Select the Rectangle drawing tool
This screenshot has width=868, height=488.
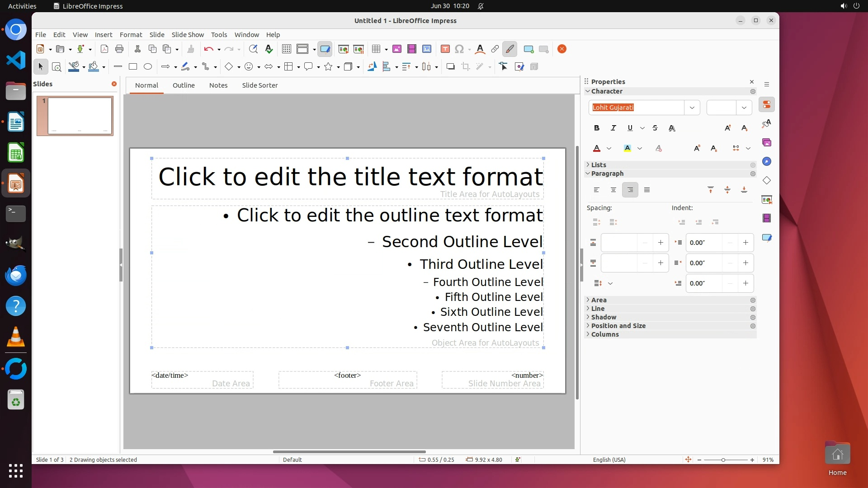pyautogui.click(x=133, y=67)
